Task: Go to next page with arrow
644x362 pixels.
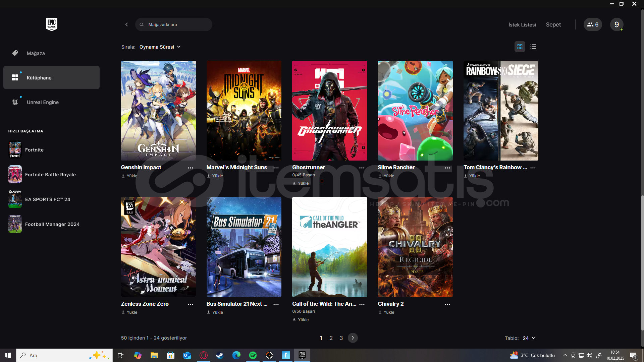Action: click(x=353, y=338)
